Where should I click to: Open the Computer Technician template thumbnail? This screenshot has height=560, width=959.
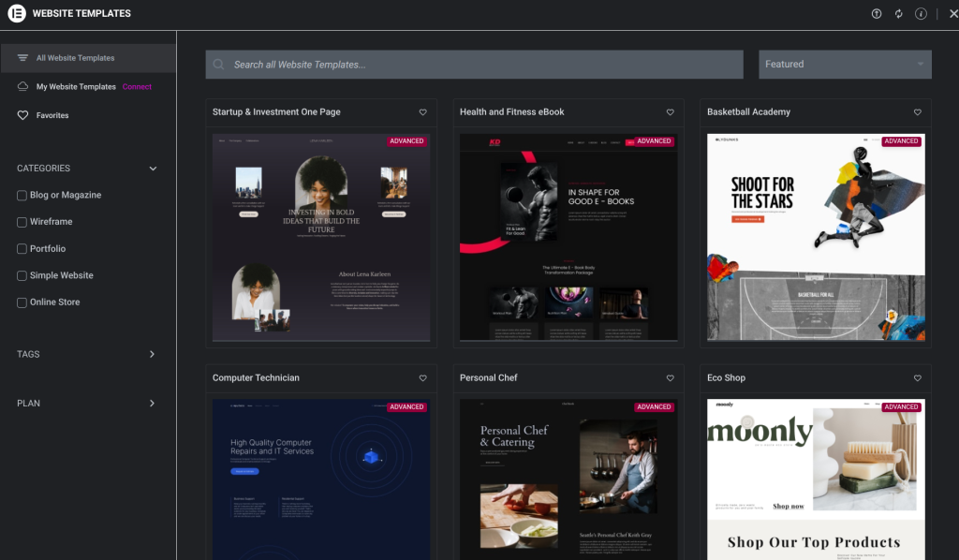click(x=321, y=479)
